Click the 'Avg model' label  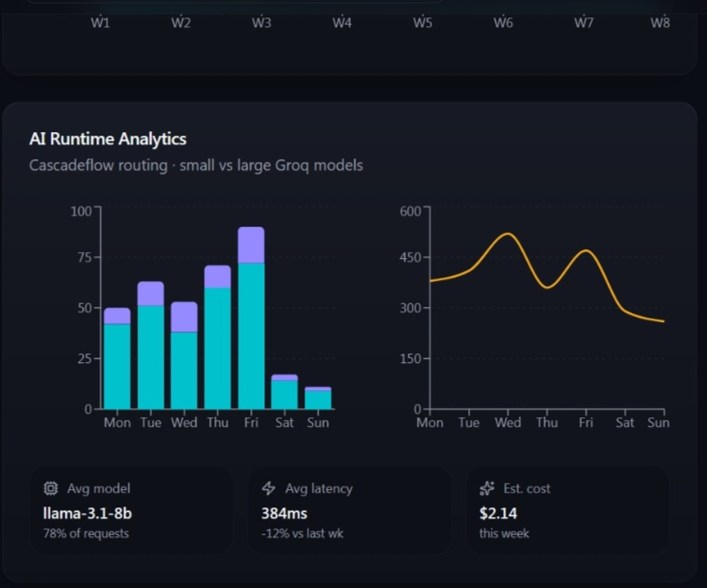click(99, 488)
